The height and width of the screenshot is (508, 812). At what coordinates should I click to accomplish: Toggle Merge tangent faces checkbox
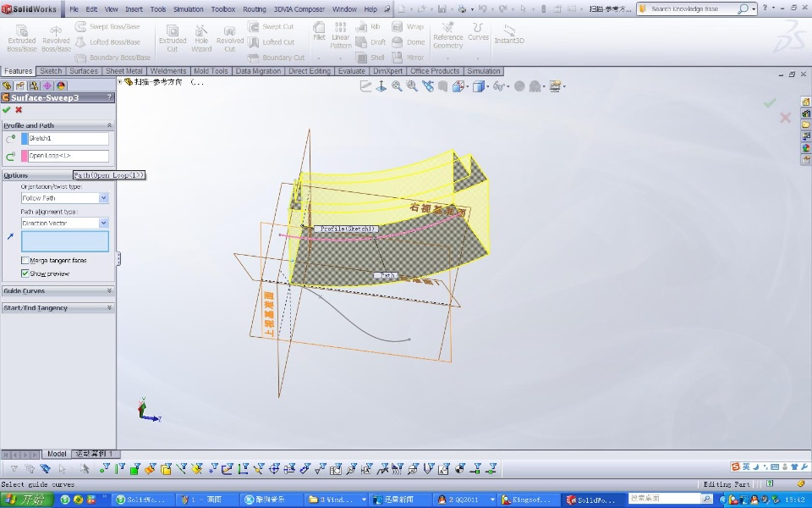coord(25,260)
